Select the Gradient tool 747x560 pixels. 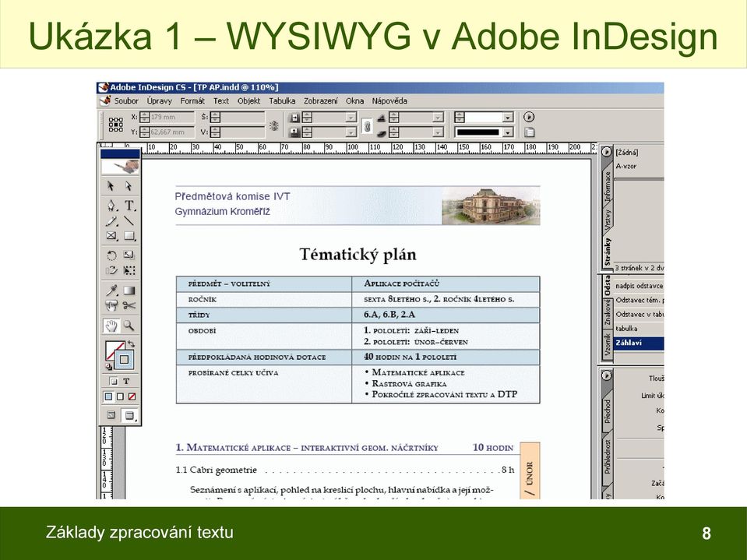(x=129, y=290)
